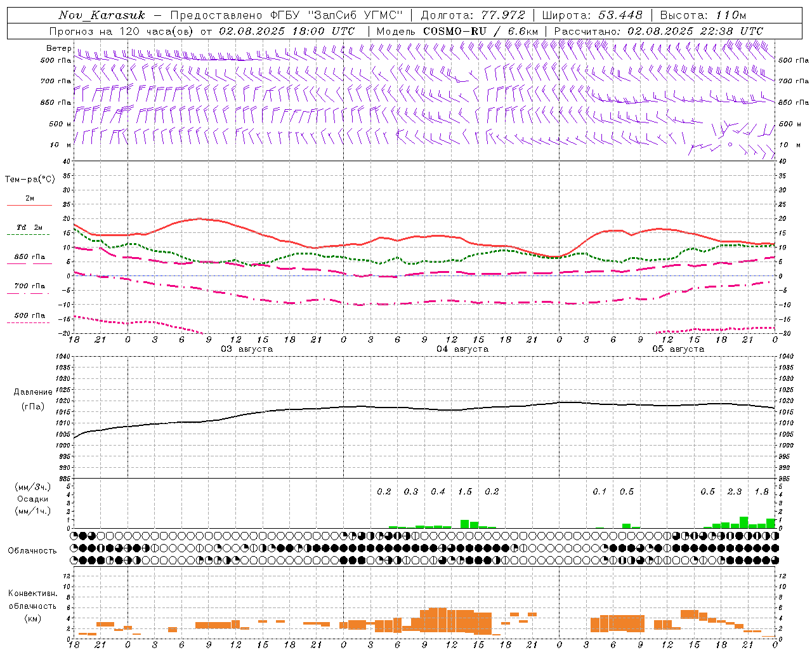Click the 'Облачность' cloud cover label
Screen dimensions: 812x650
[x=32, y=550]
